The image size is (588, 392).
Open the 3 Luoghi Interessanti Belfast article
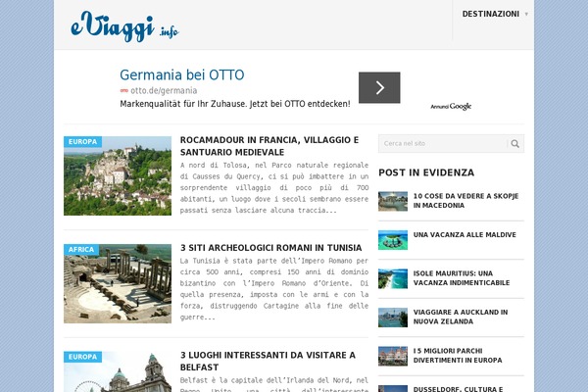point(268,361)
